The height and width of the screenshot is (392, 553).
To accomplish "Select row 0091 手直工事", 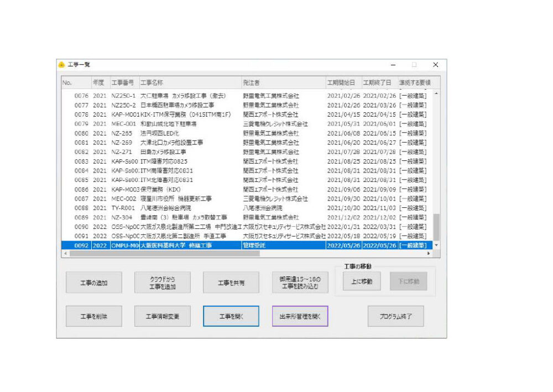I will [247, 236].
